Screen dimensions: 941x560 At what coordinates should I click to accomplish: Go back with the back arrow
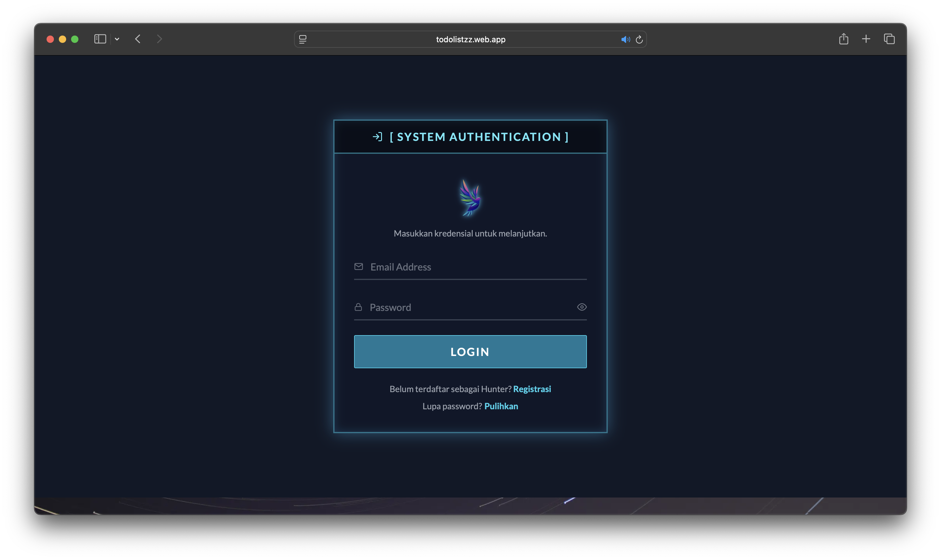138,39
